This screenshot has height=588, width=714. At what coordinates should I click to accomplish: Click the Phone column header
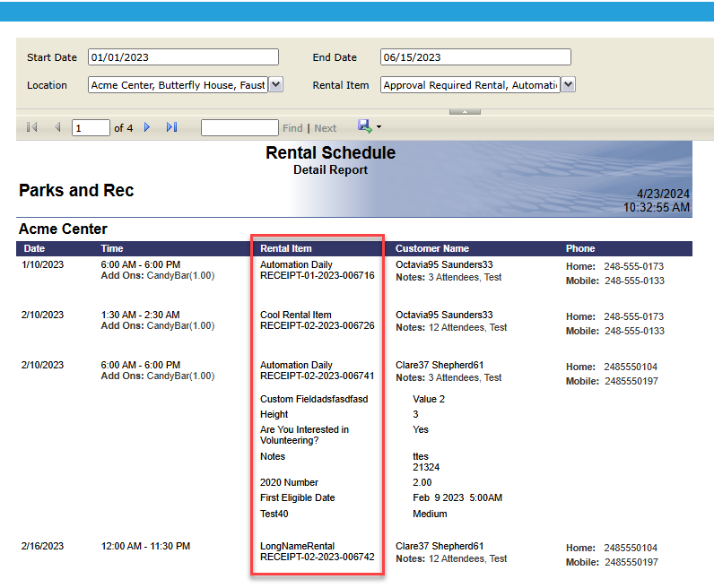(580, 248)
